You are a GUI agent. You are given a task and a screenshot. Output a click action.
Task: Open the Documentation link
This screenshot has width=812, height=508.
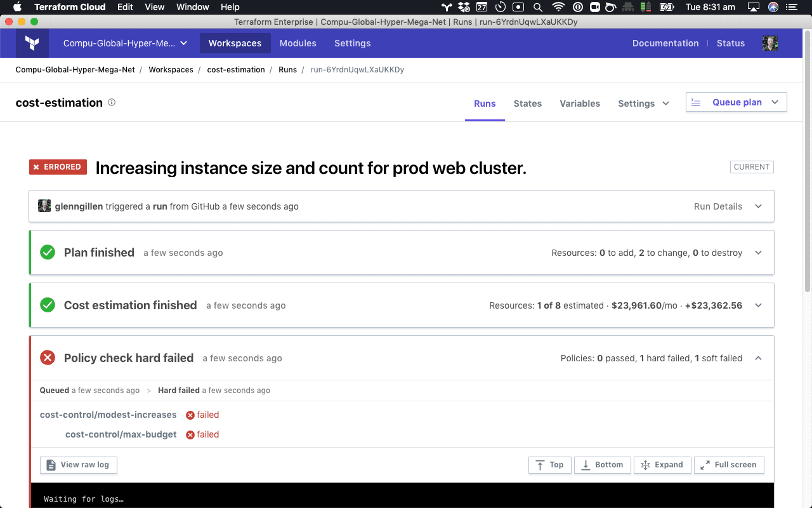pyautogui.click(x=665, y=43)
